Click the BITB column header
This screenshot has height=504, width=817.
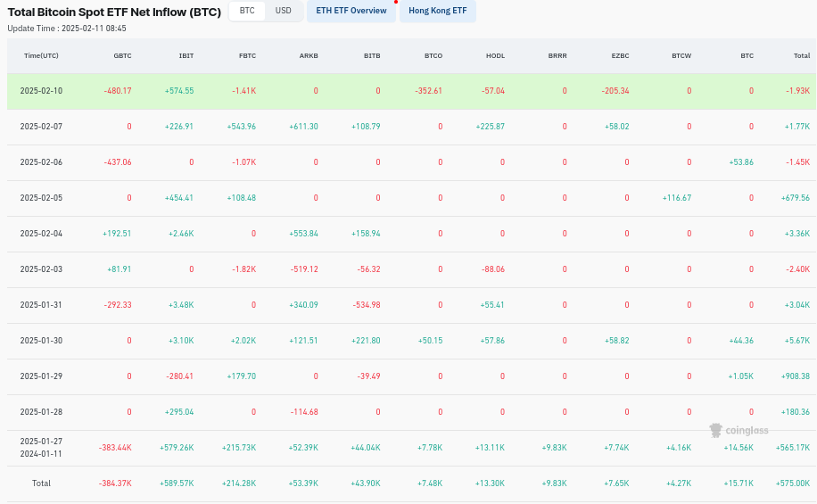(x=372, y=56)
